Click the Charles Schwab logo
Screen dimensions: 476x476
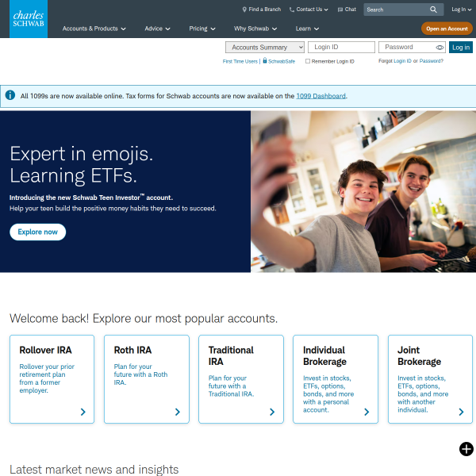29,19
